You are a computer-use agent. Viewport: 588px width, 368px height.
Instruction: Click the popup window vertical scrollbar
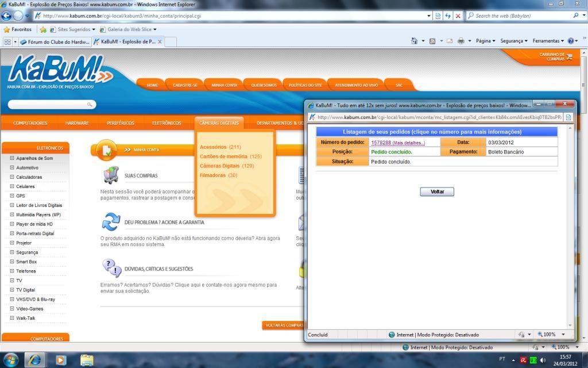[570, 227]
